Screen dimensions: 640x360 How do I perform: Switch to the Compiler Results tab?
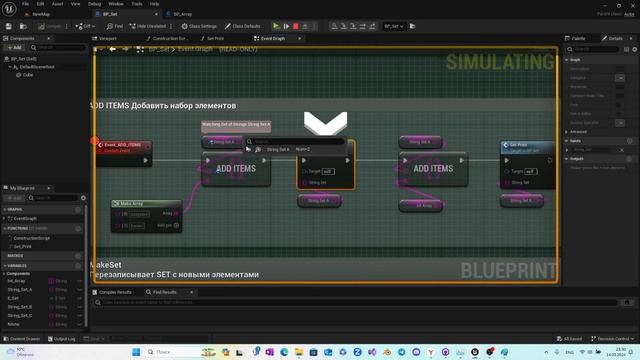(112, 292)
